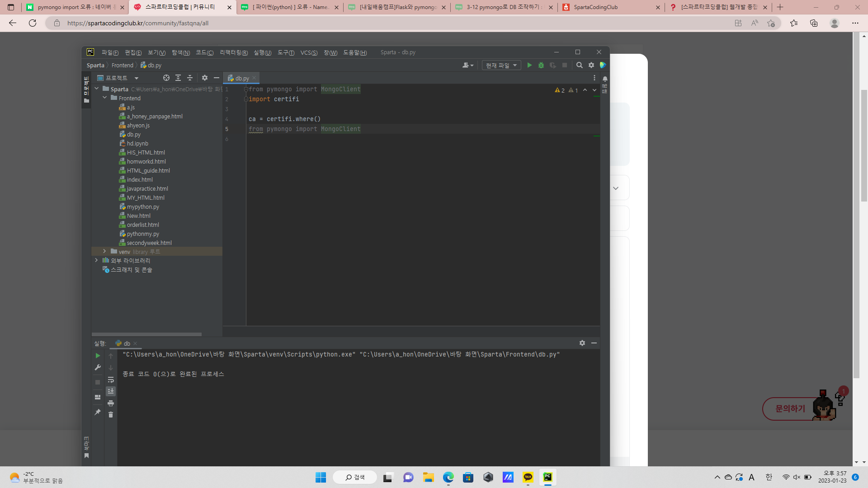Image resolution: width=868 pixels, height=488 pixels.
Task: Open PyCharm IDE settings gear in top toolbar
Action: pyautogui.click(x=591, y=66)
